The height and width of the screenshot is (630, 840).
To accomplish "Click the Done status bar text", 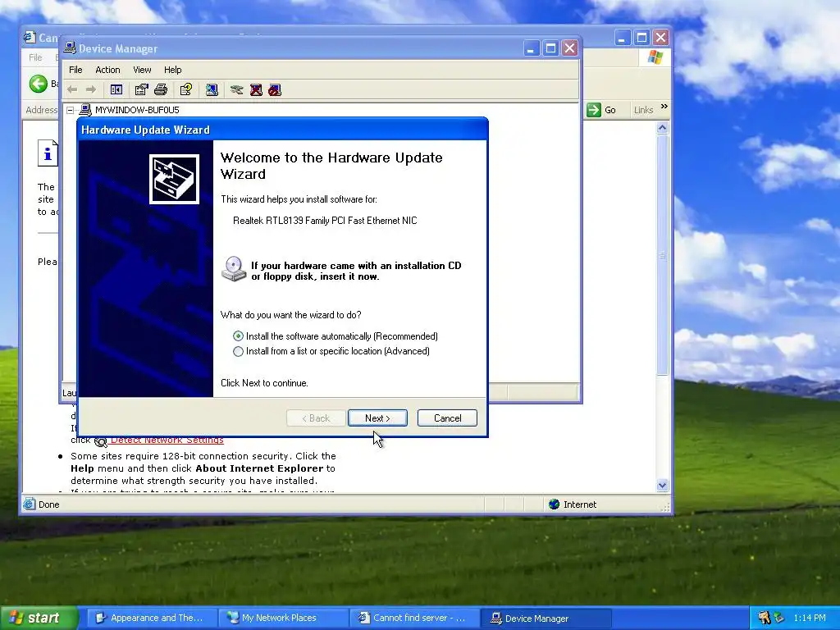I will tap(48, 504).
